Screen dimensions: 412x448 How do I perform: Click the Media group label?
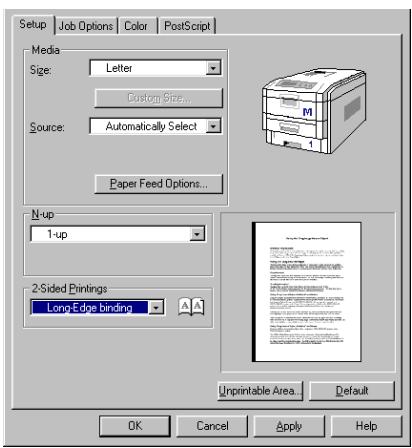pos(45,50)
